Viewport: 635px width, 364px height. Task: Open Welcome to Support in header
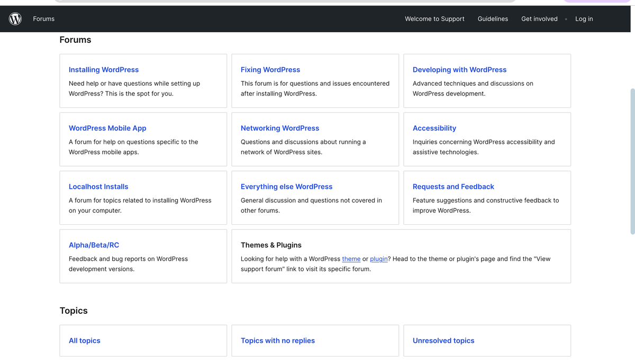point(434,19)
